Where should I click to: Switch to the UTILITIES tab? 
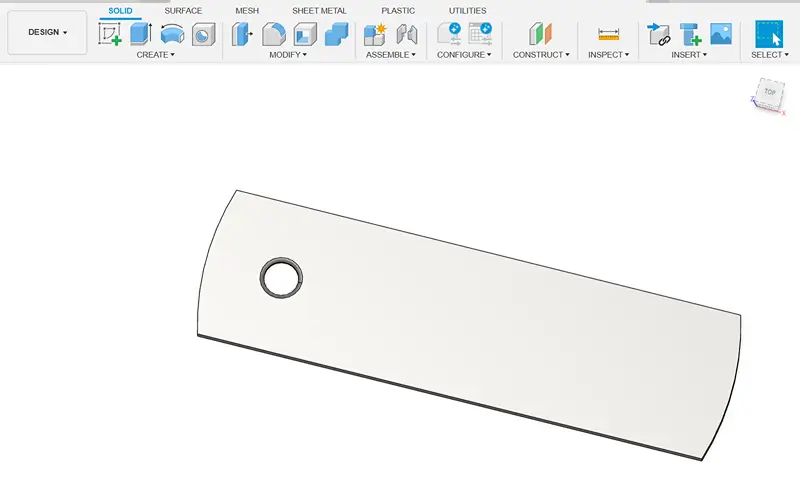pyautogui.click(x=467, y=11)
